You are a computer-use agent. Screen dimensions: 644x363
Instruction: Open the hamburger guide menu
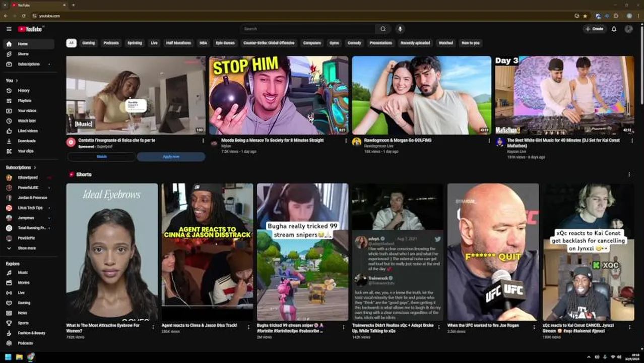(9, 29)
